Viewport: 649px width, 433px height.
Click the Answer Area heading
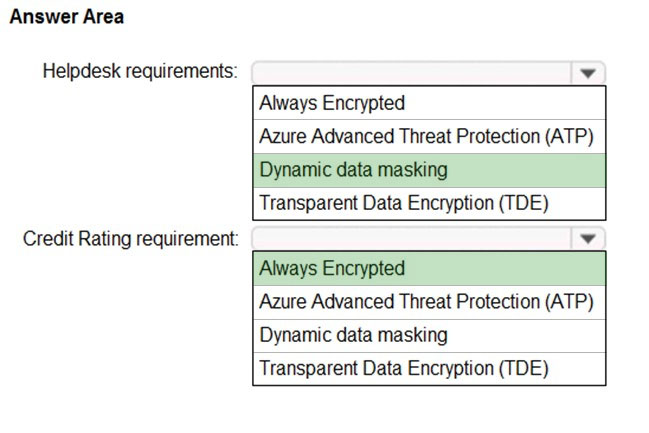(x=67, y=17)
